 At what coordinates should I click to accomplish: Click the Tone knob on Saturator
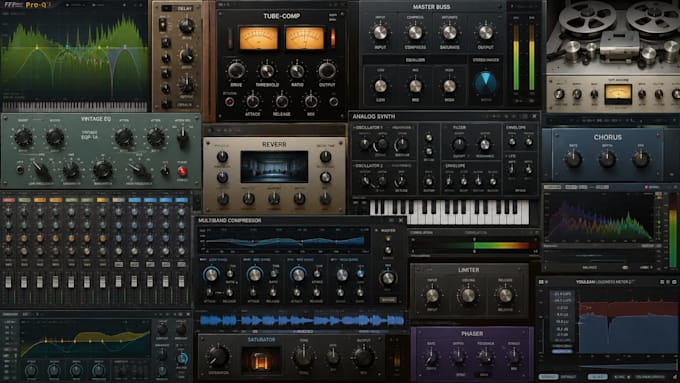[x=304, y=357]
